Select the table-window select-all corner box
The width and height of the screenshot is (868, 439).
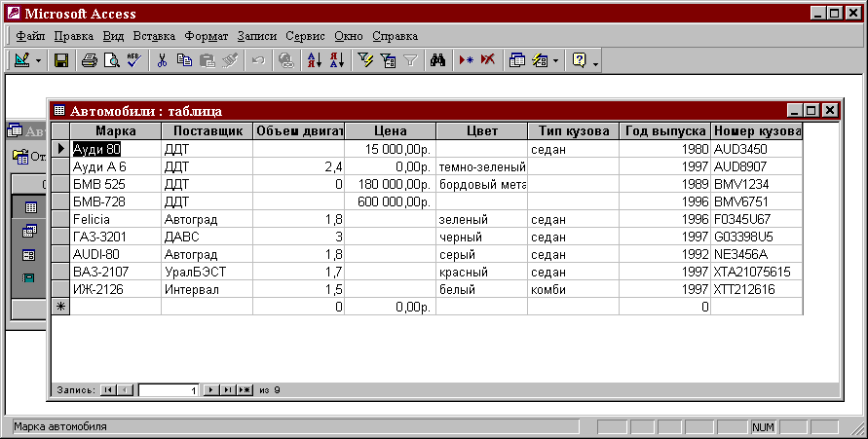(x=61, y=131)
